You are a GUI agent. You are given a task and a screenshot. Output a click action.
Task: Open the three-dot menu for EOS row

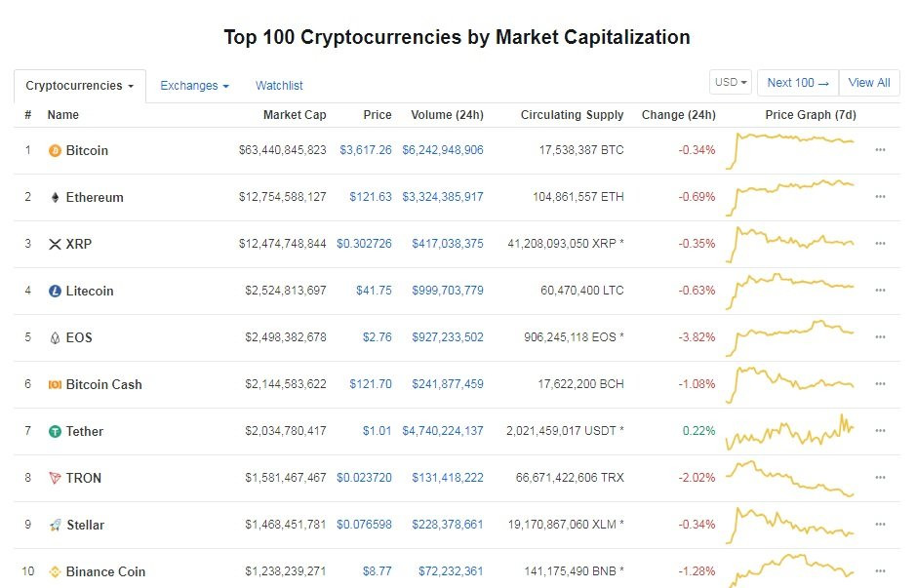pos(880,337)
